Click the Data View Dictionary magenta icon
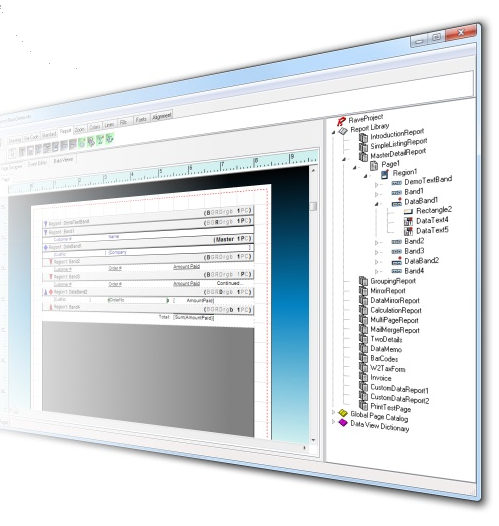 point(343,422)
